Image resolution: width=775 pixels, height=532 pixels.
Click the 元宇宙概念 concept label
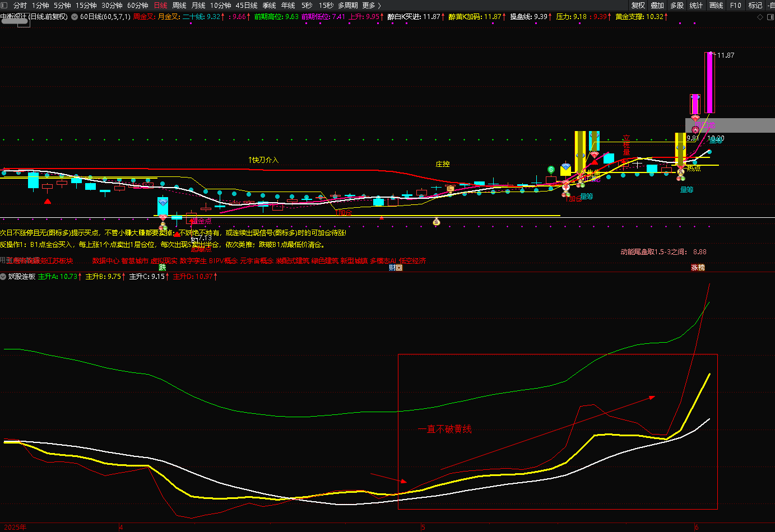(257, 261)
